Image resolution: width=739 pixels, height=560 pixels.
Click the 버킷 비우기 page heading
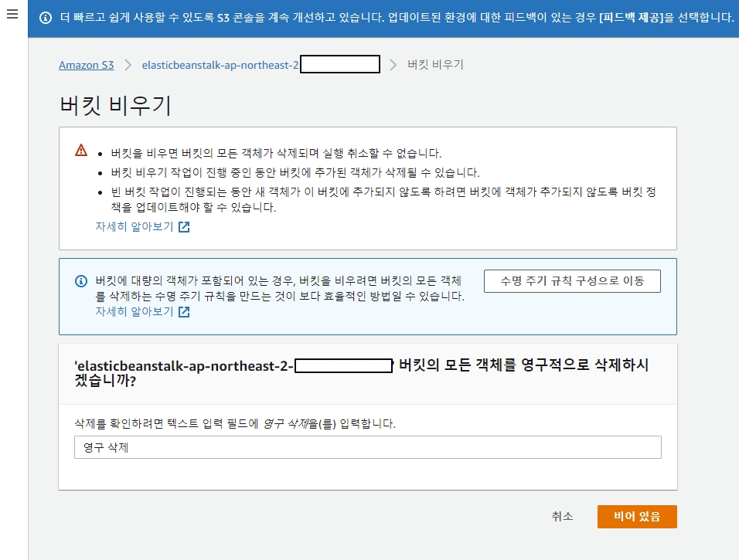115,104
